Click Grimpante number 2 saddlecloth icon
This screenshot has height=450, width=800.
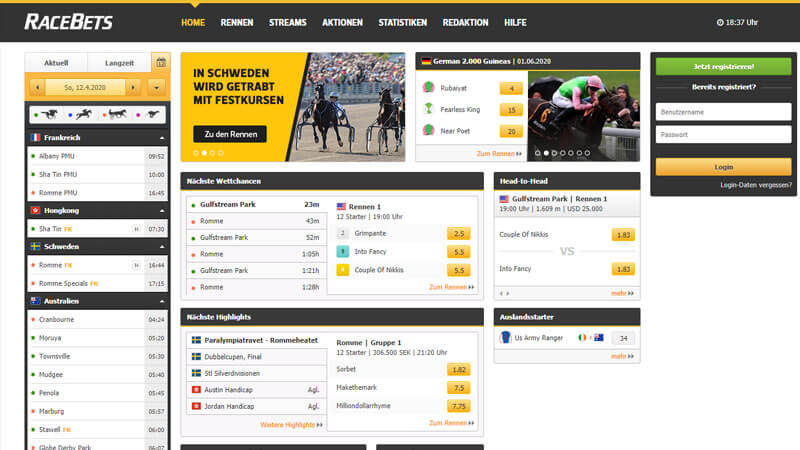click(342, 233)
